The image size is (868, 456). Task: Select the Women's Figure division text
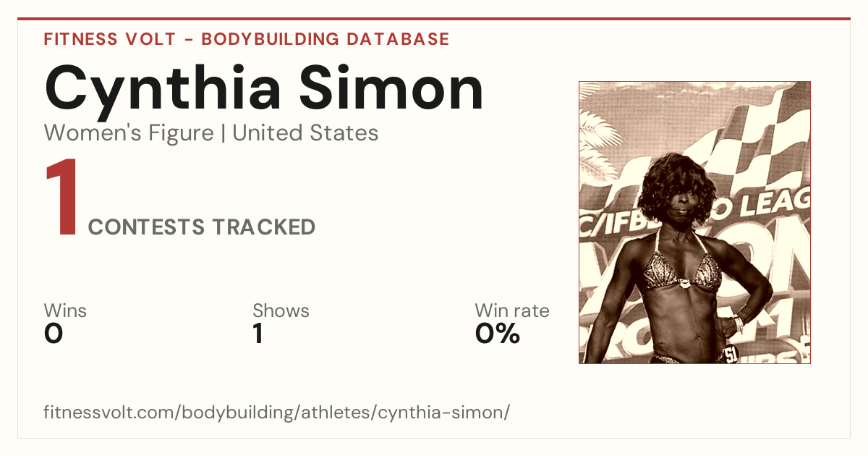point(129,133)
